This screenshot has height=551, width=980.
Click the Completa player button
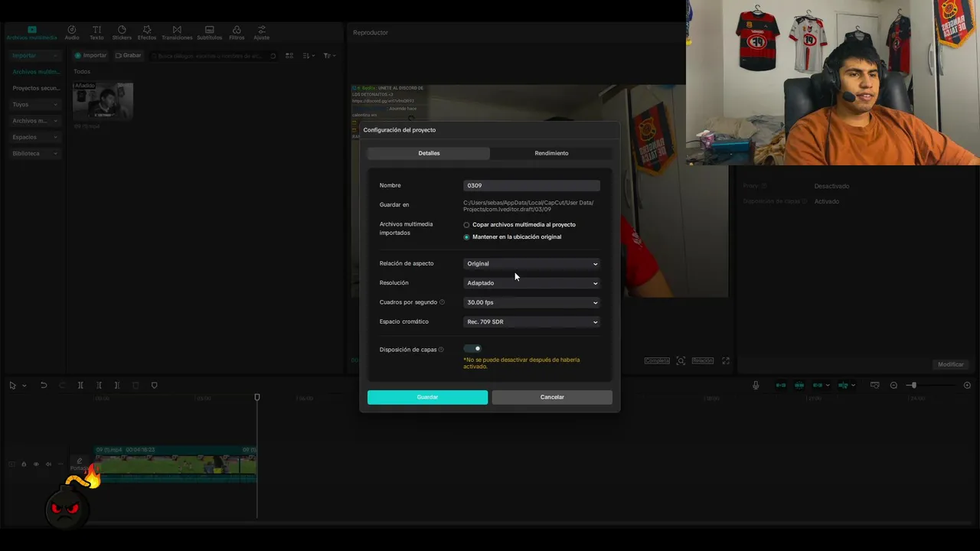pyautogui.click(x=656, y=360)
